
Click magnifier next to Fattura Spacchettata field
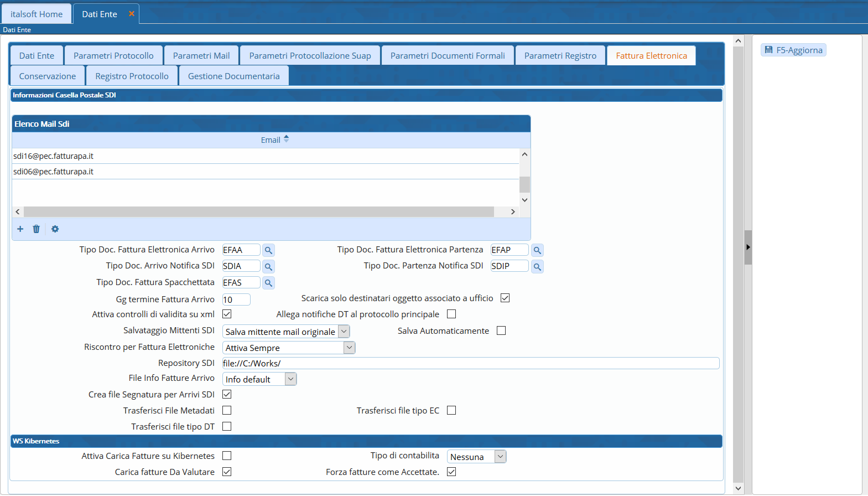tap(268, 283)
